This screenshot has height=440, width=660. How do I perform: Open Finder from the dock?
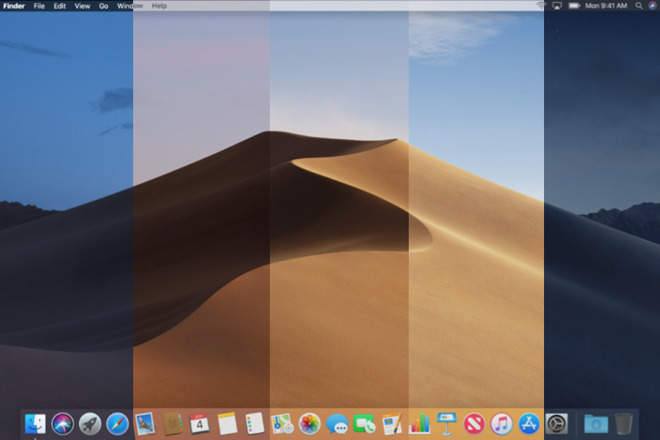pos(35,424)
